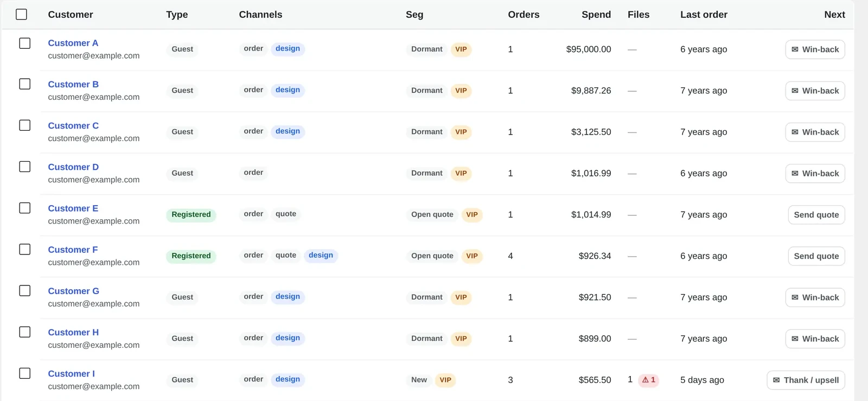Go to the Customer D link
Viewport: 868px width, 401px height.
pos(73,167)
